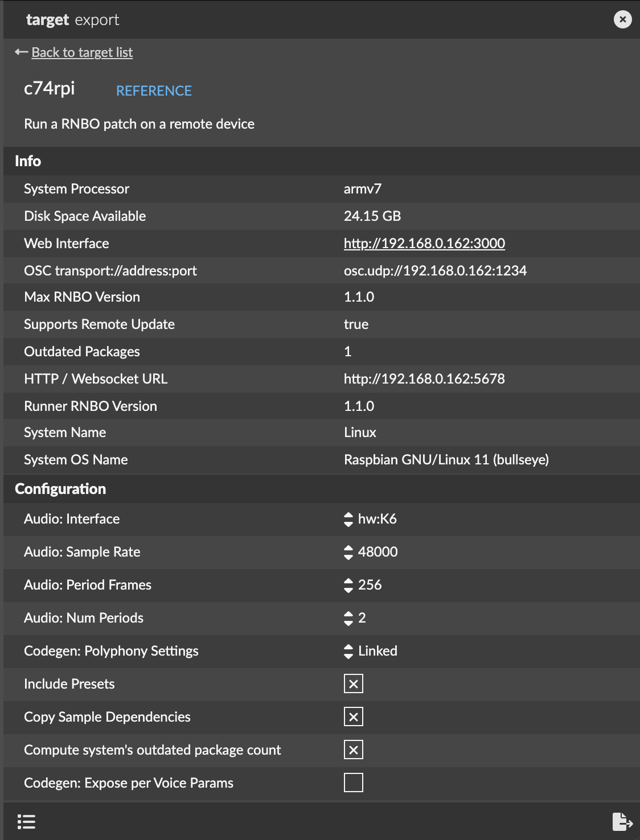Change the Audio: Num Periods value
The height and width of the screenshot is (840, 640).
click(x=355, y=618)
